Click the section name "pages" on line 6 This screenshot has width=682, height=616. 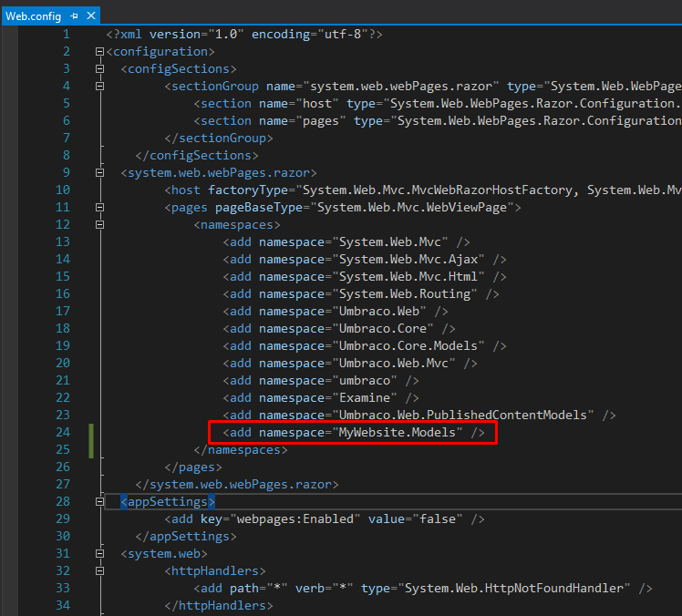(321, 121)
